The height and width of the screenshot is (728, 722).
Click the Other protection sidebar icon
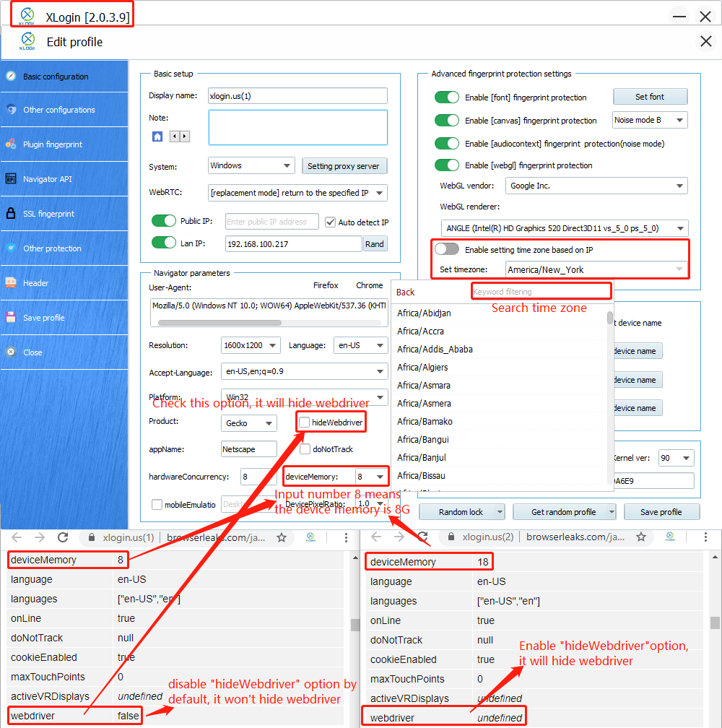tap(11, 248)
